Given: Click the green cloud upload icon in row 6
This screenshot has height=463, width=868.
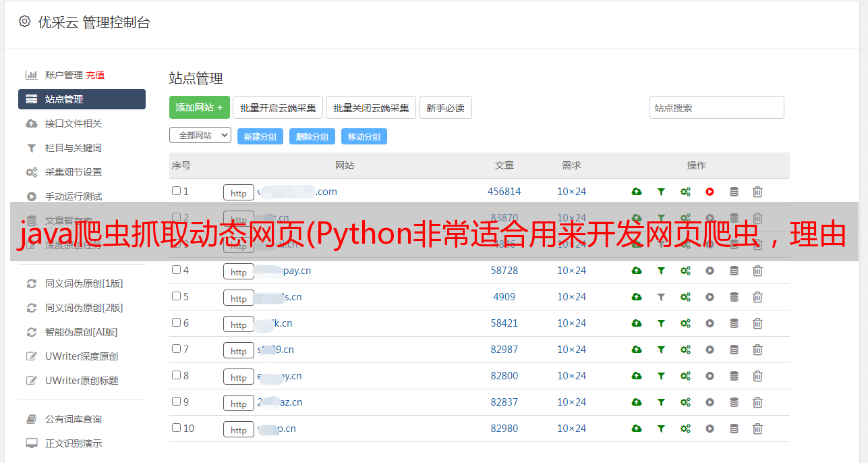Looking at the screenshot, I should coord(636,323).
